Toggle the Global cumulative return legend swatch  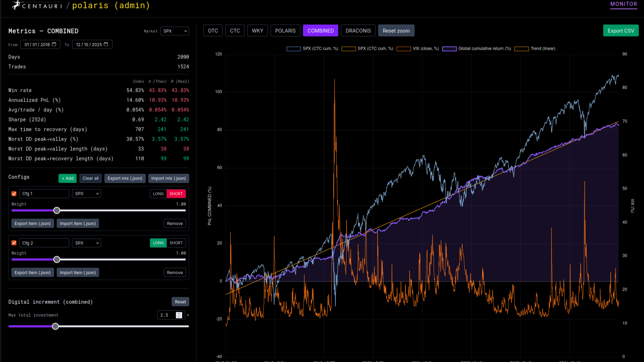449,49
